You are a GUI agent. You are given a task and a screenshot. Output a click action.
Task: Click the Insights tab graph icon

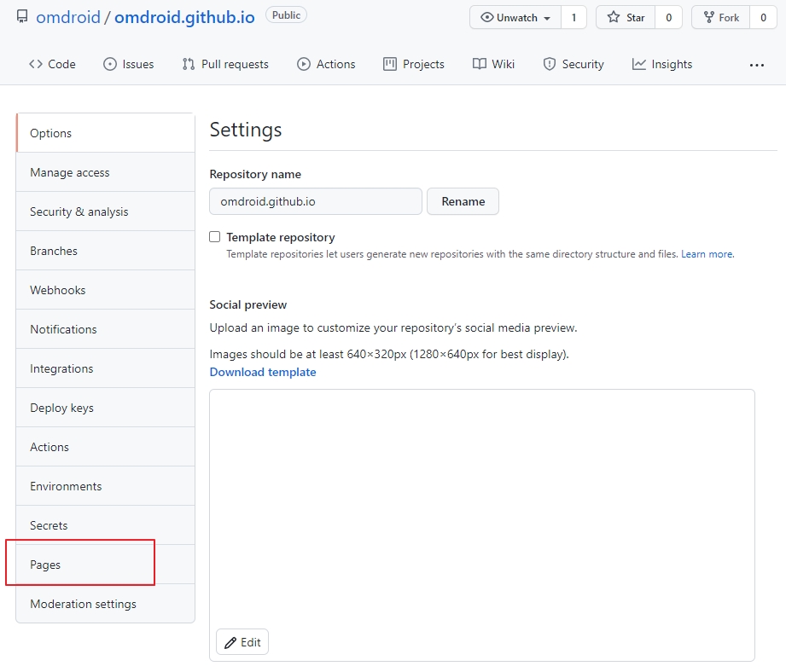point(638,64)
